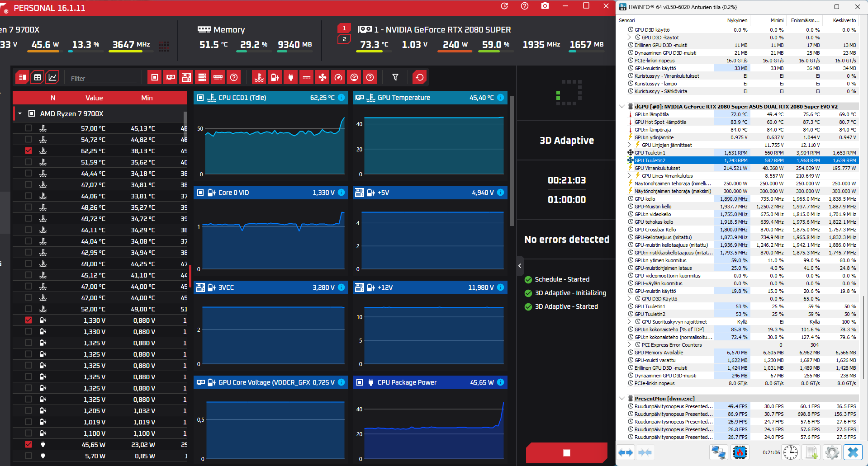The height and width of the screenshot is (466, 868).
Task: Open info for the CPU CCD1 (Tdie) graph
Action: tap(342, 98)
